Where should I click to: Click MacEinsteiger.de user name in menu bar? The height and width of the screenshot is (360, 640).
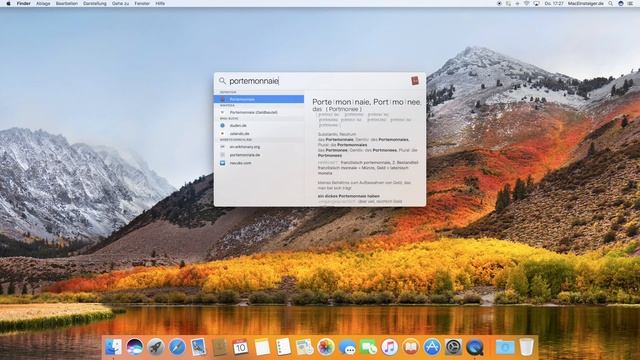click(585, 3)
